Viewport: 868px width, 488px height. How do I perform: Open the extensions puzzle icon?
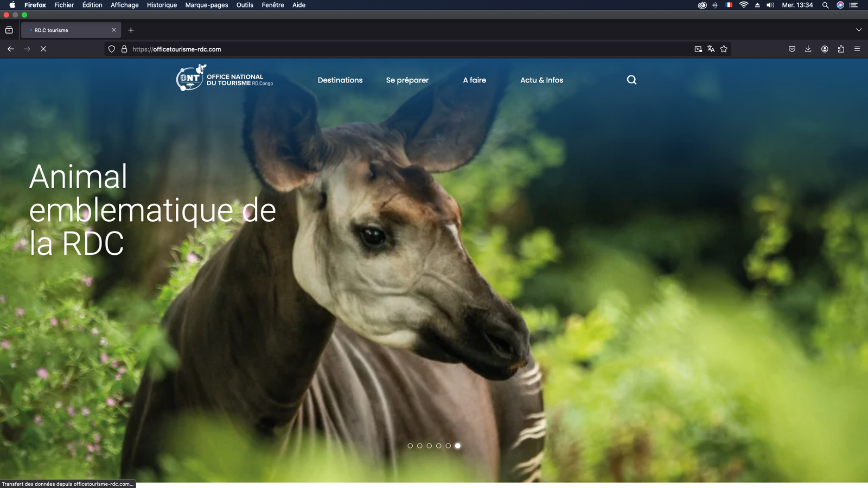pyautogui.click(x=841, y=49)
